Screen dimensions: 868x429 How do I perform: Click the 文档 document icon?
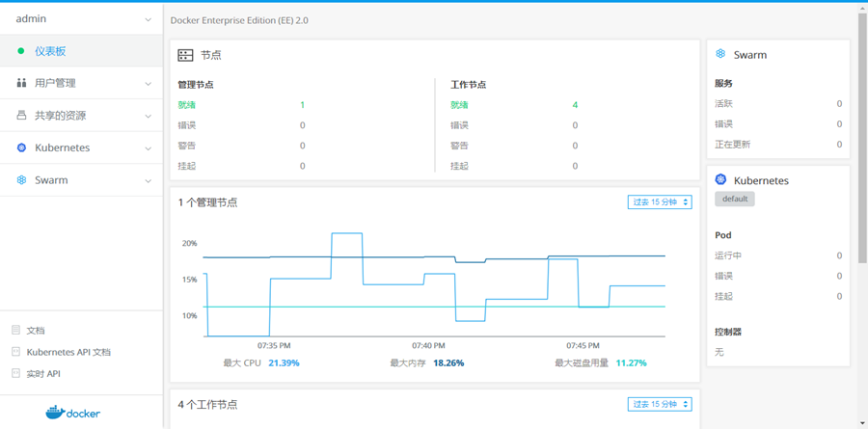click(15, 331)
